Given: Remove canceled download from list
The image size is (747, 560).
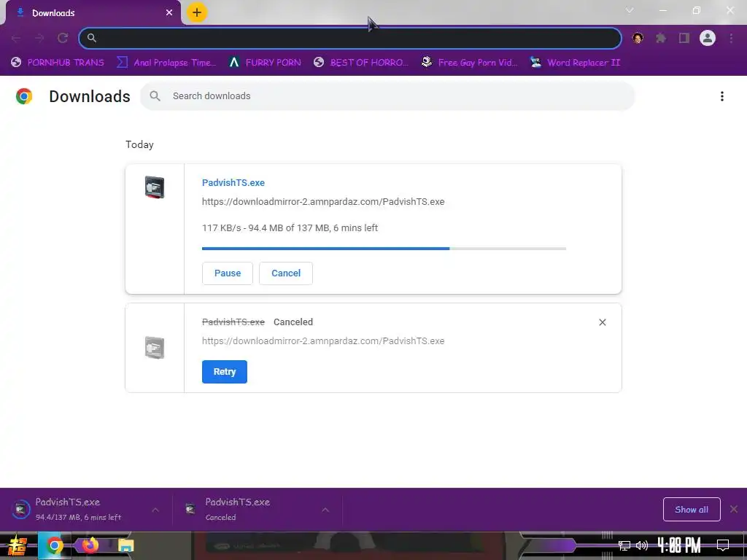Looking at the screenshot, I should pos(602,322).
